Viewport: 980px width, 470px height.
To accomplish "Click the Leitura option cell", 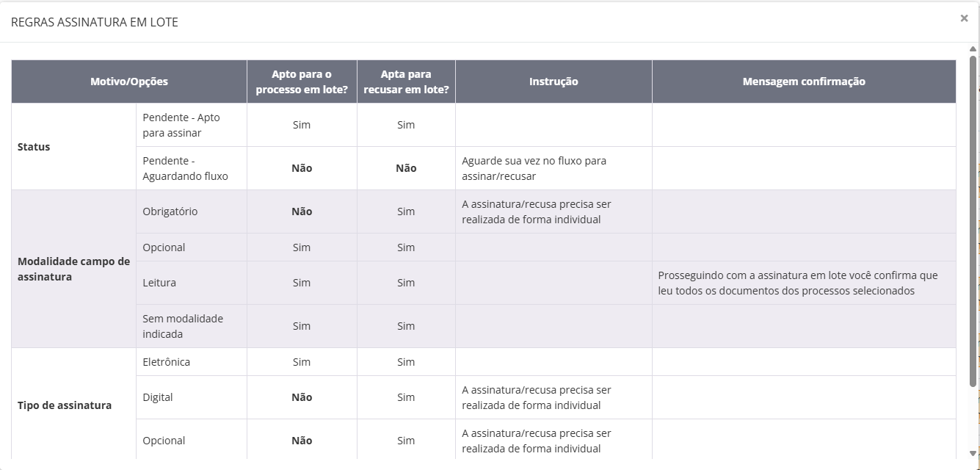I will [x=159, y=283].
